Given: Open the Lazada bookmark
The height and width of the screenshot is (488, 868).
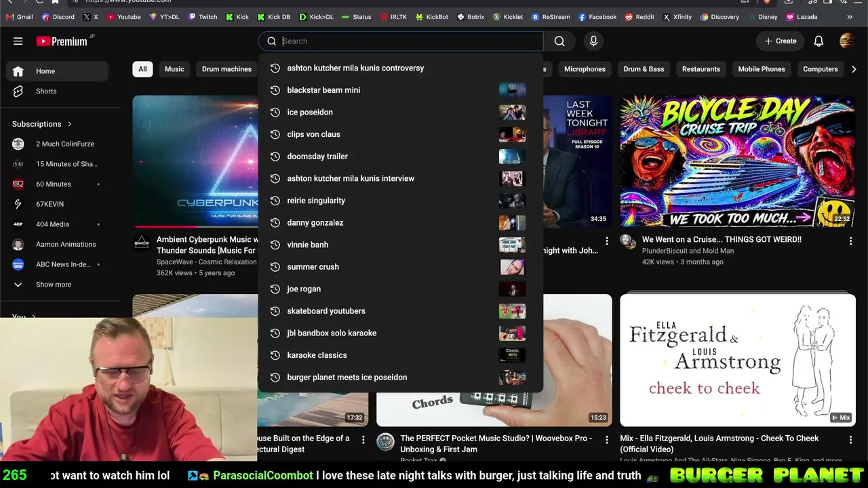Looking at the screenshot, I should [802, 17].
